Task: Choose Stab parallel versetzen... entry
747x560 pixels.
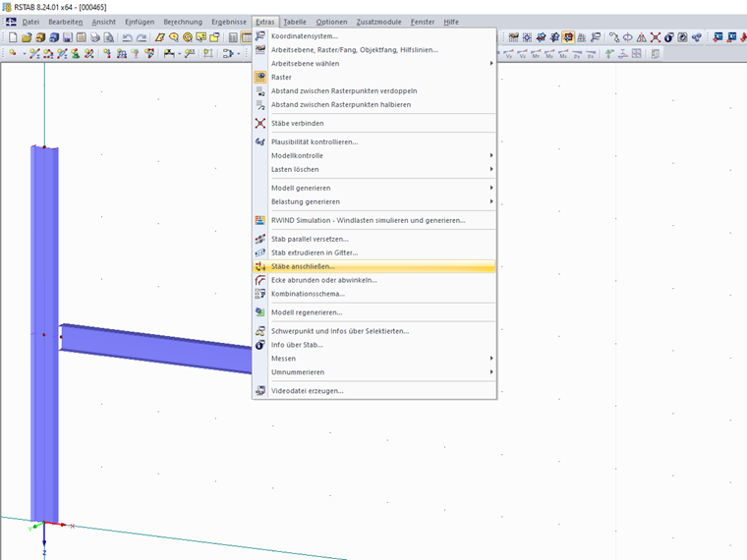Action: [x=373, y=239]
